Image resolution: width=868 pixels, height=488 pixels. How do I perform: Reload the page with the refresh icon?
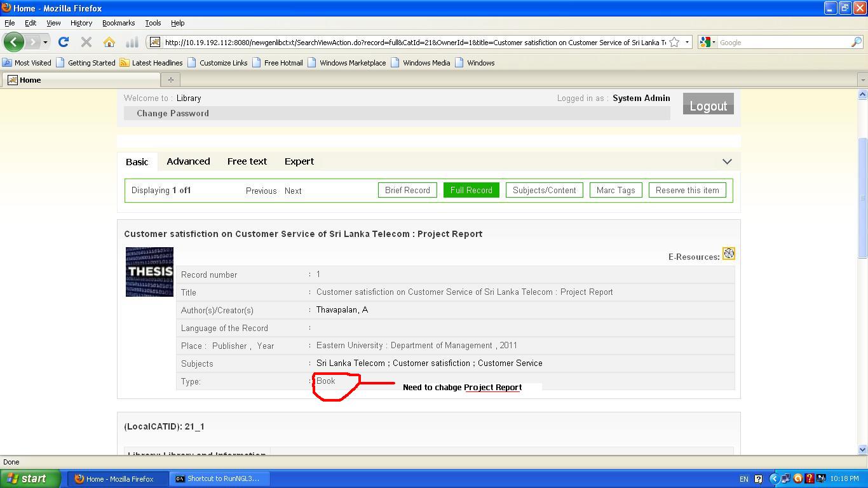pos(63,43)
